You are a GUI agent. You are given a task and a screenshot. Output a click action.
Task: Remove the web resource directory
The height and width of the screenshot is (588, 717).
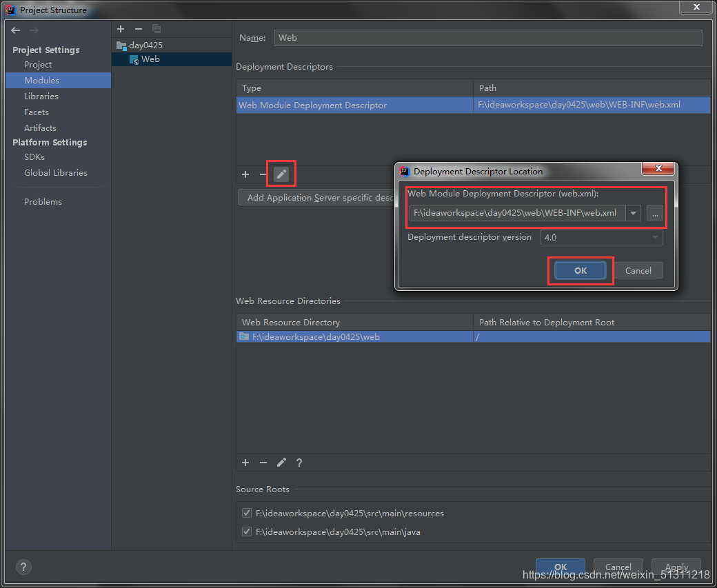click(x=263, y=463)
